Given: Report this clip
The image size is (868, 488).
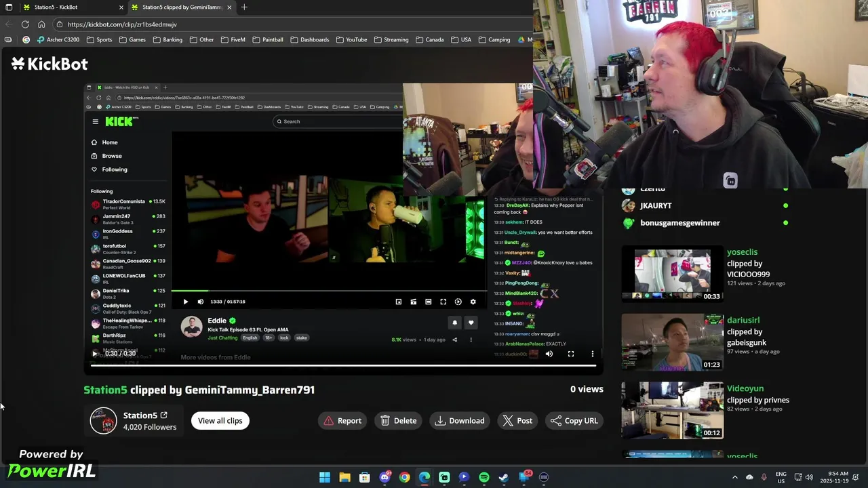Looking at the screenshot, I should tap(342, 421).
